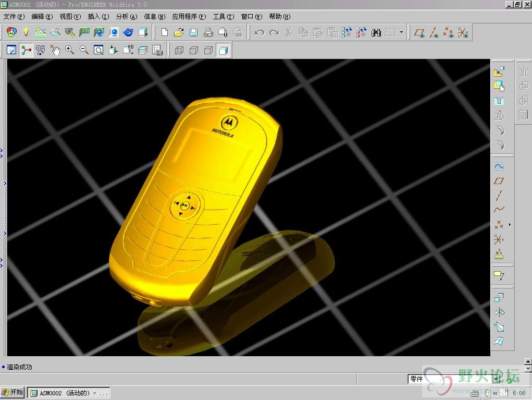
Task: Click the sketch curve tool in right toolbar
Action: click(499, 166)
